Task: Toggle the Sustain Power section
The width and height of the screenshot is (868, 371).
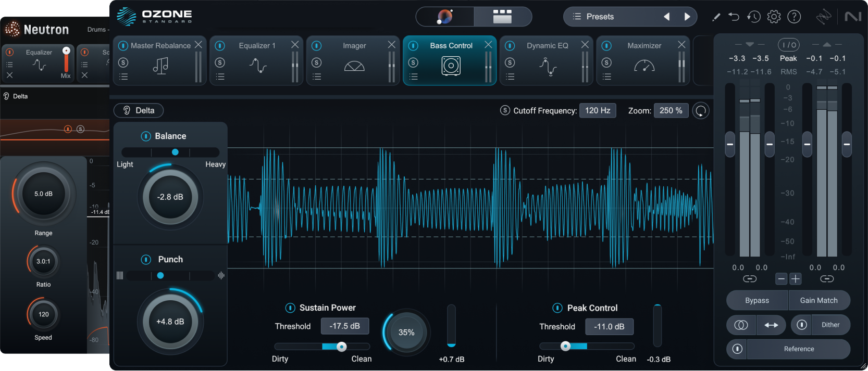Action: point(290,308)
